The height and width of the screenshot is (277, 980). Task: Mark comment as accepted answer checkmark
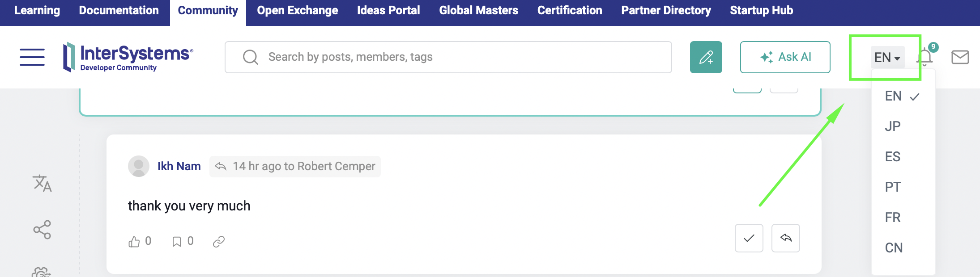pyautogui.click(x=749, y=238)
